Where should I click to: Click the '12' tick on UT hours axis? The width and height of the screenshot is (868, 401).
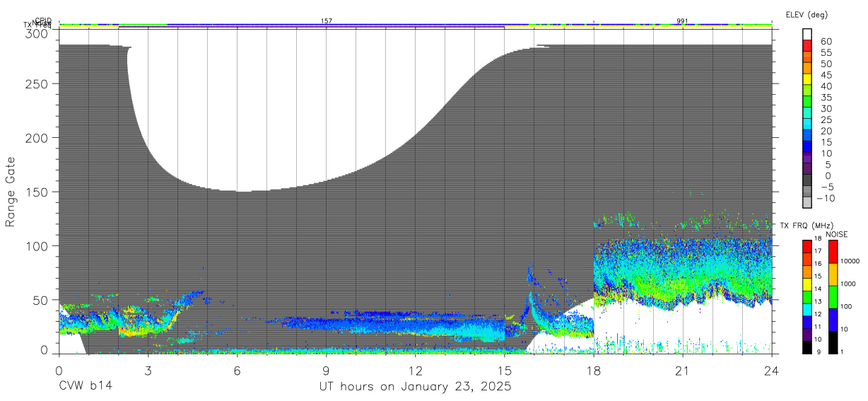point(415,370)
